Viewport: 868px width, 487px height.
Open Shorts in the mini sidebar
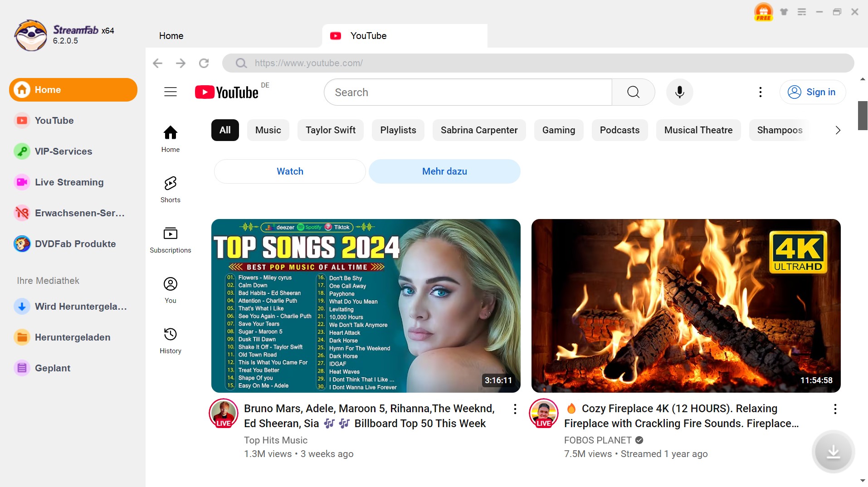tap(171, 190)
